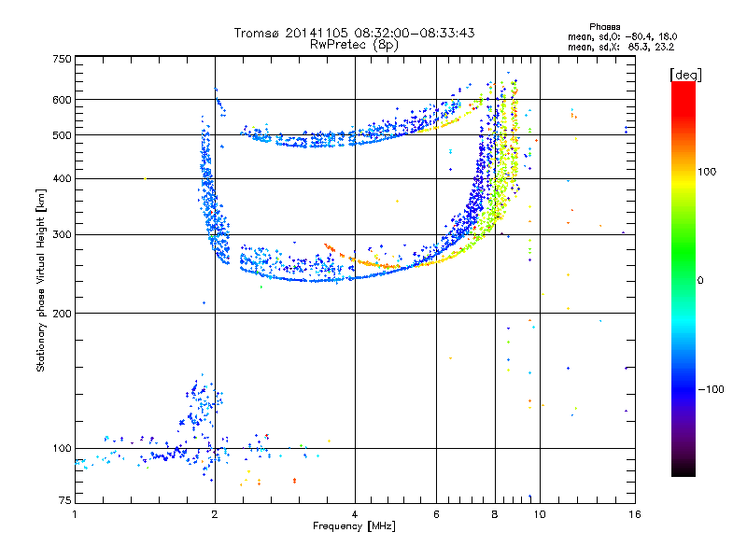This screenshot has width=747, height=560.
Task: Click y-axis tick label '750'
Action: pos(63,59)
